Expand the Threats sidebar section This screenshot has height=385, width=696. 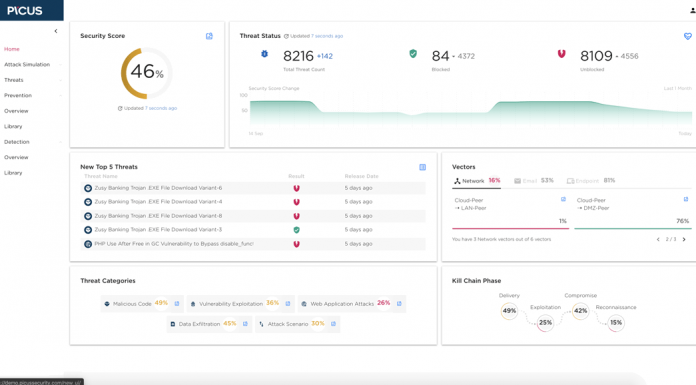click(31, 80)
